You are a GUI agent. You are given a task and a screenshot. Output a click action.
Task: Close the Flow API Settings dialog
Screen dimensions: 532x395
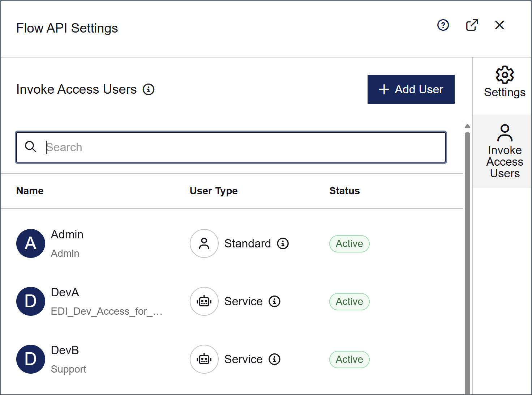[x=499, y=25]
